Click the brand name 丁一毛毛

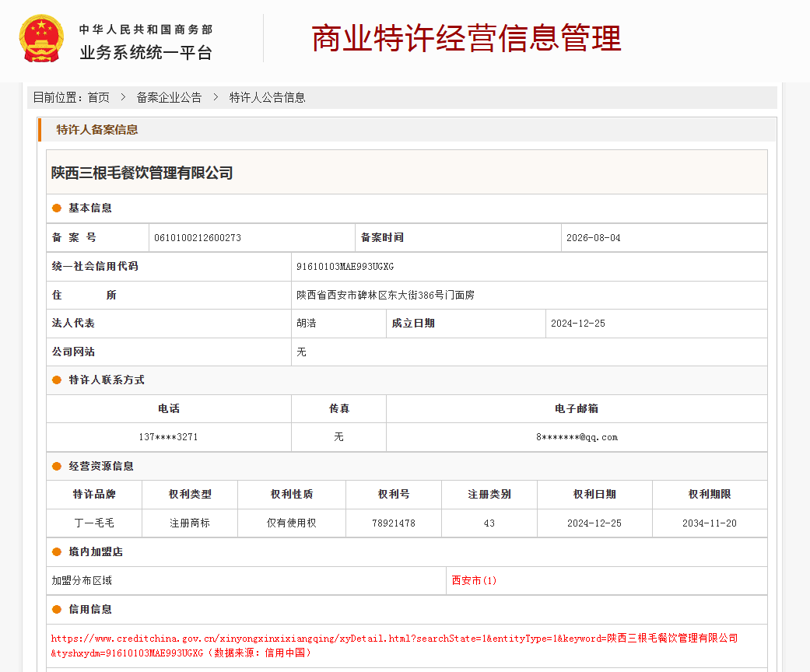[94, 523]
